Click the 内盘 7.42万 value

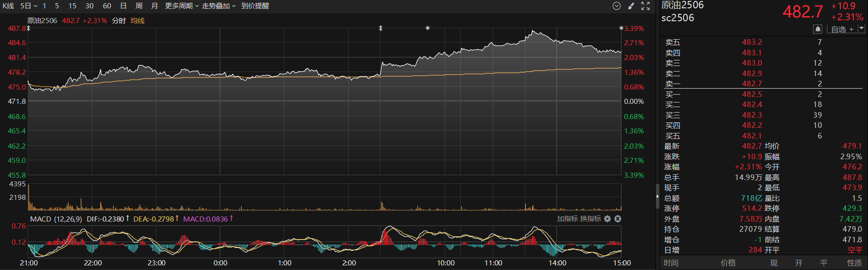[850, 219]
